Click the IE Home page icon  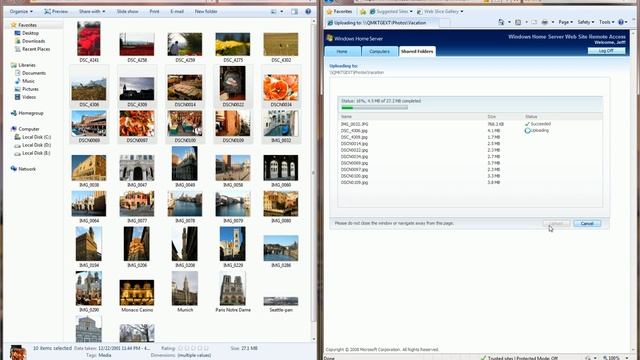[x=501, y=22]
